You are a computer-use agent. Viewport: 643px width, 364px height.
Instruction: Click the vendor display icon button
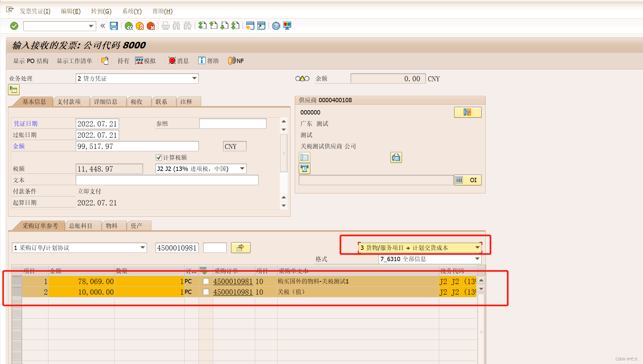pos(467,112)
